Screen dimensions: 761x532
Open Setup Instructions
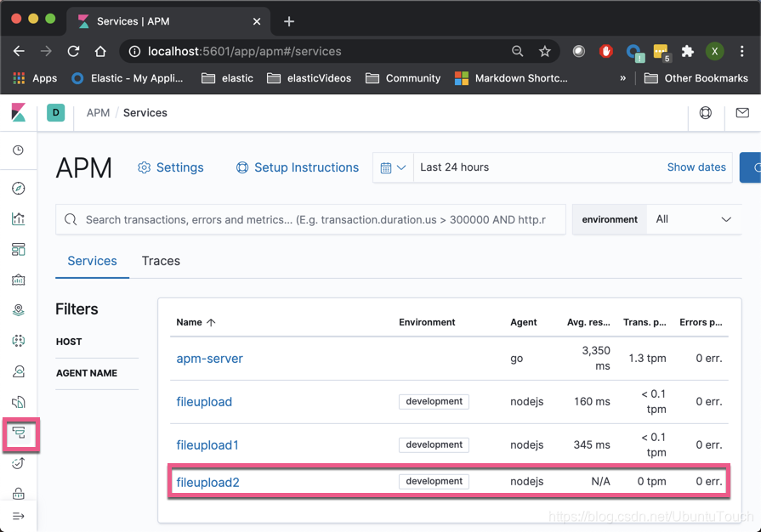click(x=297, y=167)
